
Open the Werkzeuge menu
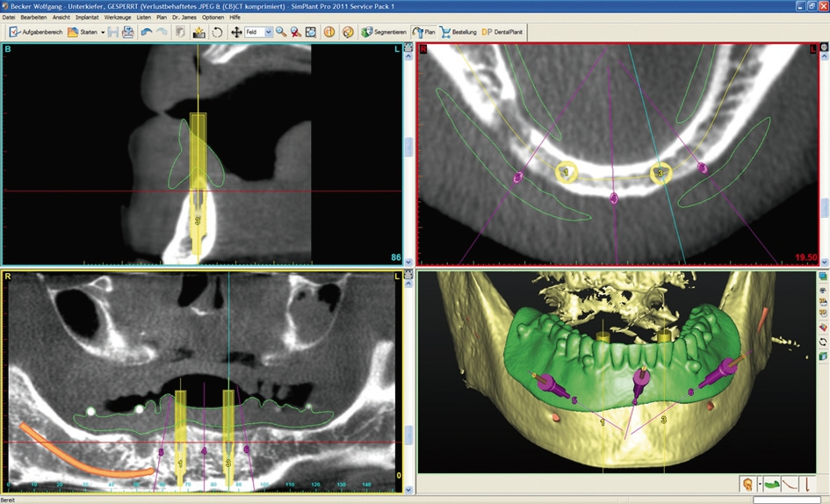tap(119, 17)
